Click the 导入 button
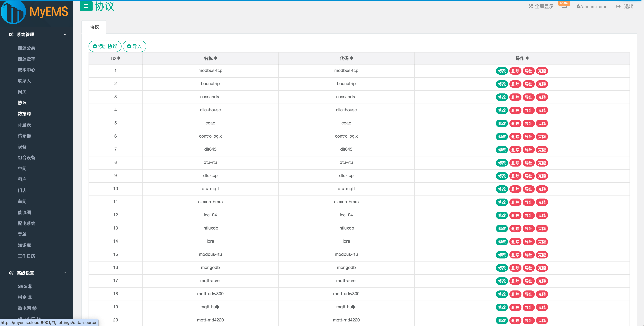This screenshot has height=326, width=644. (134, 46)
